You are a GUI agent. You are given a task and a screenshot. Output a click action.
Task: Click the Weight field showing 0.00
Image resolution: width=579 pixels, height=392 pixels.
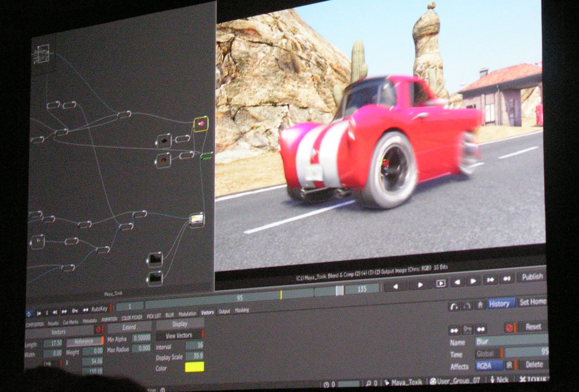(93, 351)
